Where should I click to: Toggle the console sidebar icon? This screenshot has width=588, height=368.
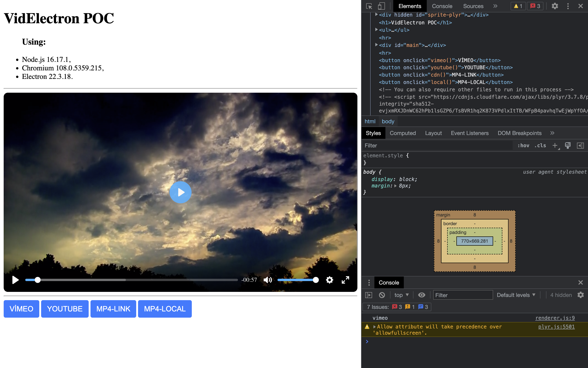pos(369,295)
